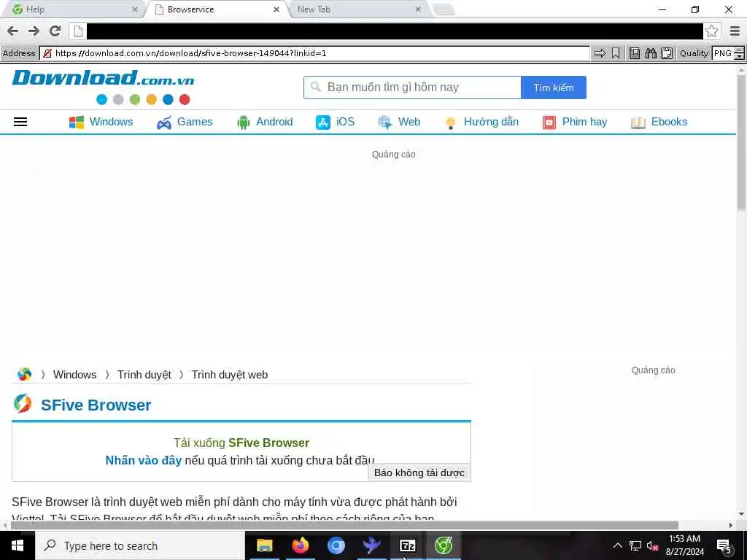
Task: Click the picture icon in Browservice bar
Action: pos(635,53)
